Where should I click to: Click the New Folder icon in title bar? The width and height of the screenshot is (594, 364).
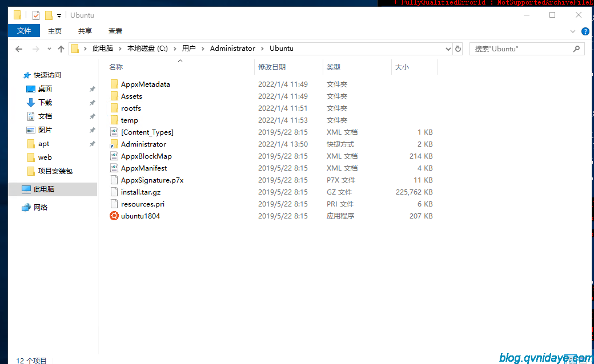point(49,15)
